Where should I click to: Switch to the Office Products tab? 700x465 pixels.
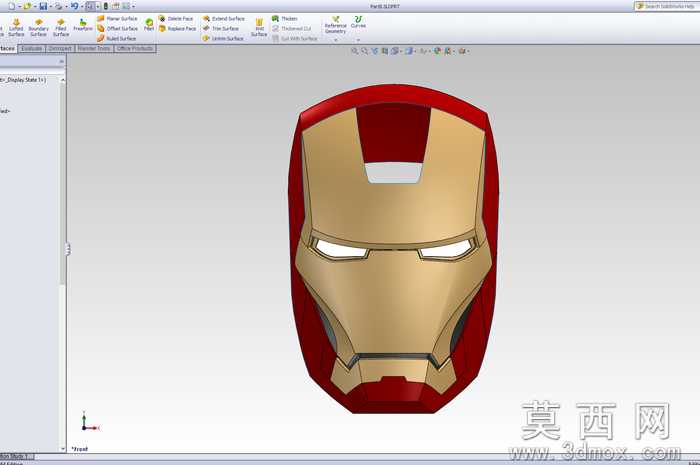[x=135, y=49]
